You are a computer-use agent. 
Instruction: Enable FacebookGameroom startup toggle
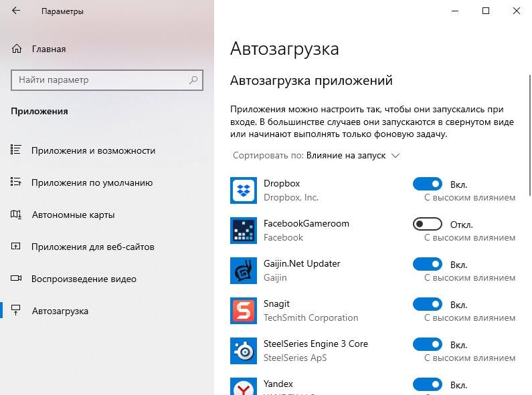pos(428,224)
